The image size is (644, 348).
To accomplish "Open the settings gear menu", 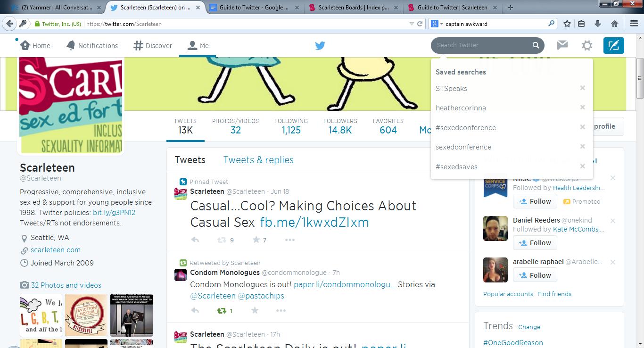I will [587, 45].
